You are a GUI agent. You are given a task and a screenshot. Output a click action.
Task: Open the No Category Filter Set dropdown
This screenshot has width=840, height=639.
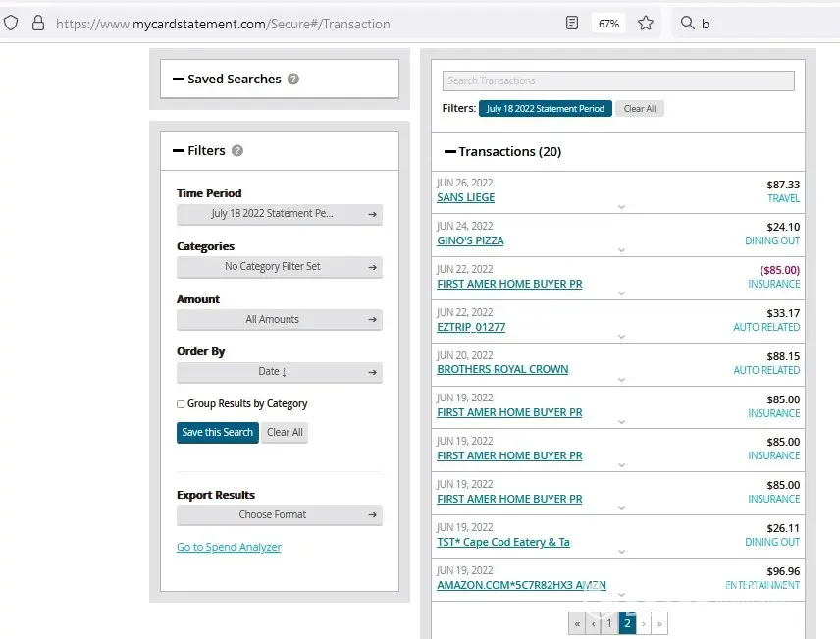(x=279, y=267)
